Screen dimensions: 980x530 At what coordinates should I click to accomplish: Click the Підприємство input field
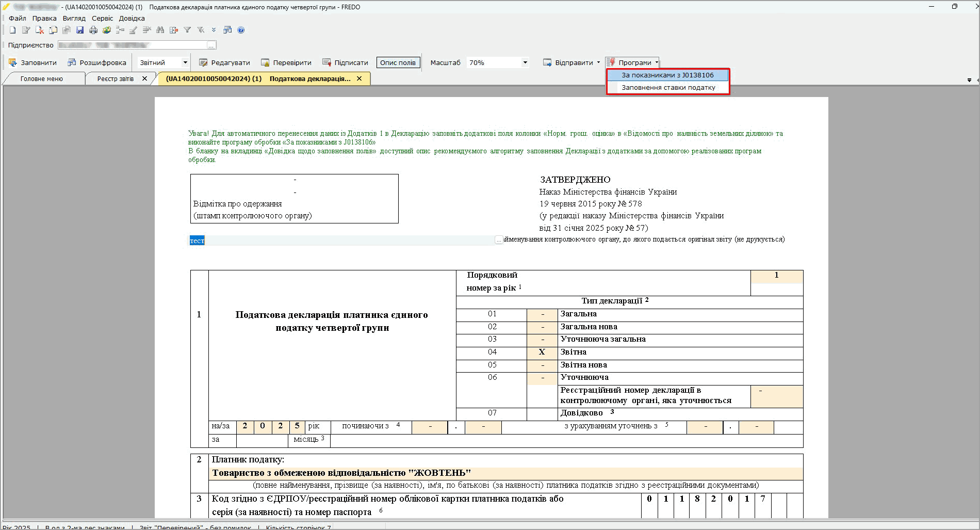(133, 45)
